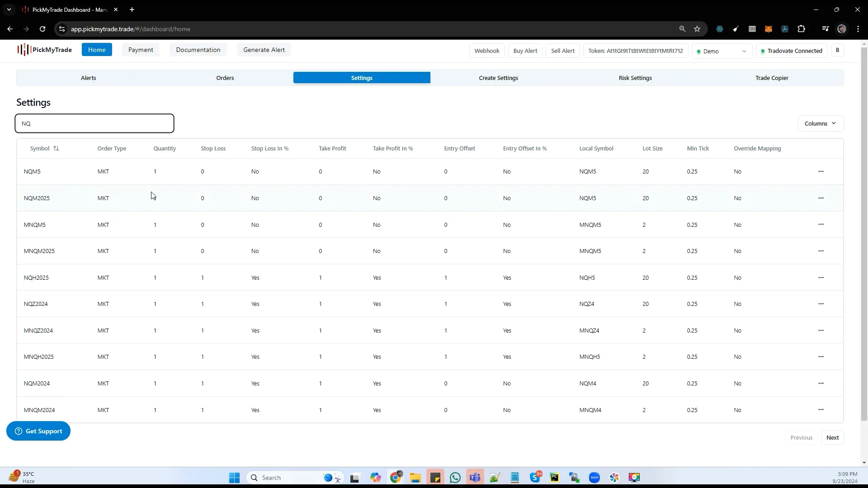
Task: Open the browser extensions puzzle icon
Action: [801, 29]
